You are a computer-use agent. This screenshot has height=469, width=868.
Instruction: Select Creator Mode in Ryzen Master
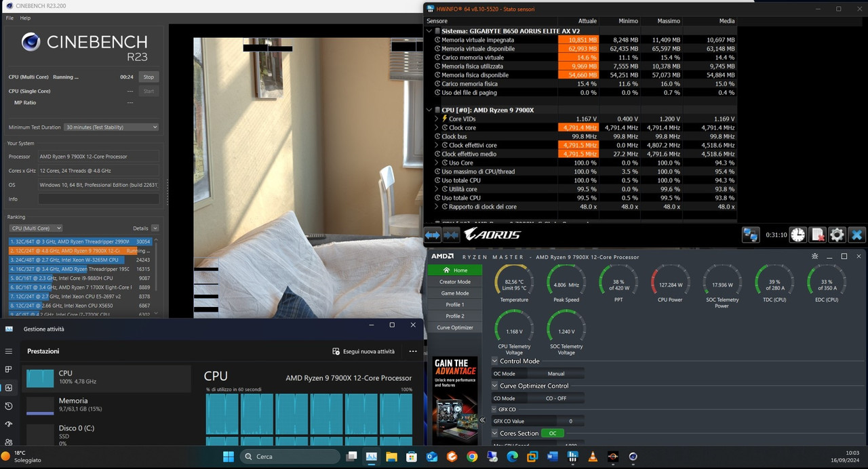(455, 282)
